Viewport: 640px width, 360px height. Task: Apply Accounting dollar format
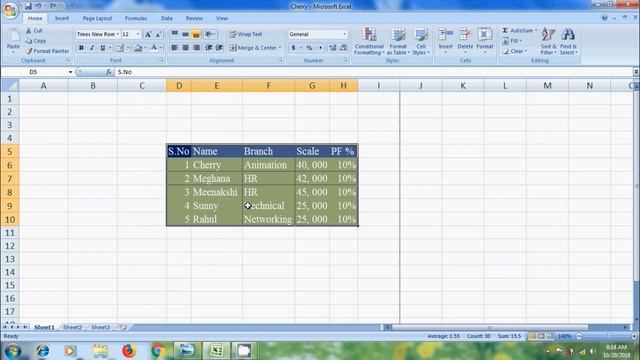click(x=293, y=48)
